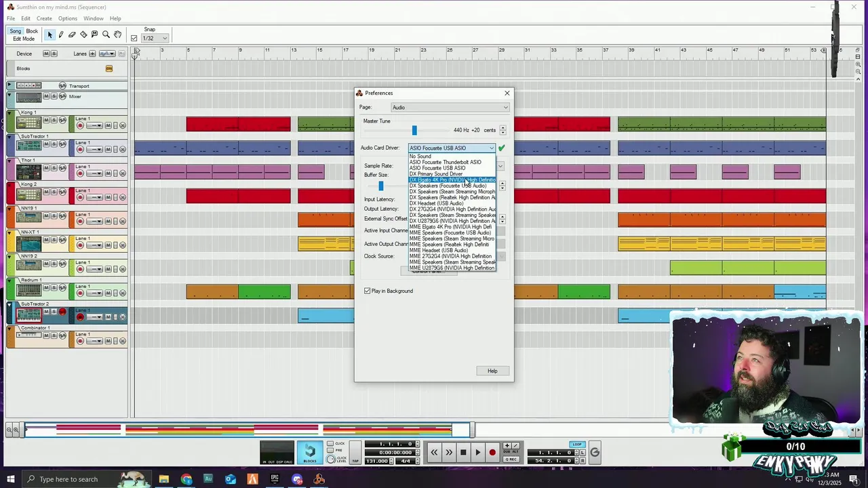
Task: Toggle the Blocks ON button
Action: coord(108,68)
